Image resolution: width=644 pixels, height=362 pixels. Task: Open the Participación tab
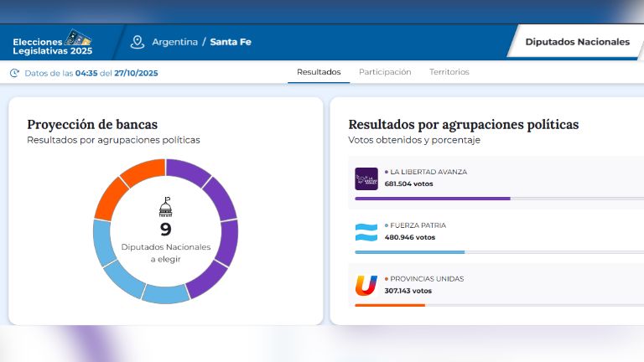point(385,72)
